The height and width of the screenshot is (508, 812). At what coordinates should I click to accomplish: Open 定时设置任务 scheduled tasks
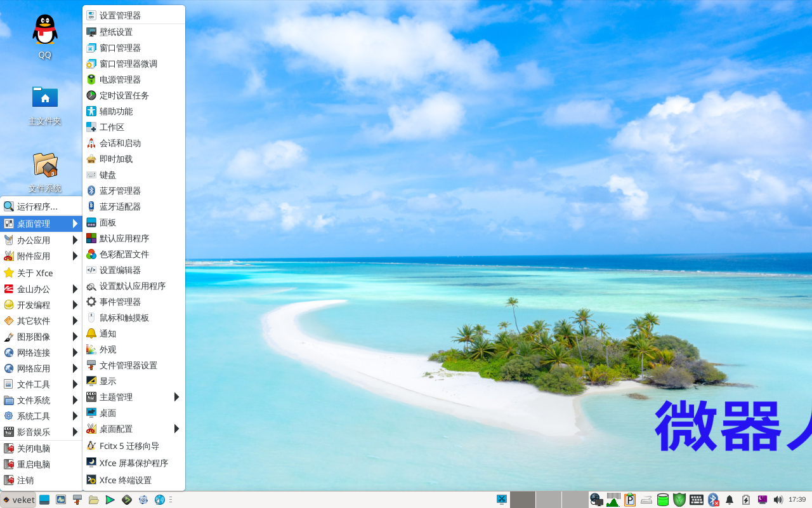point(134,95)
